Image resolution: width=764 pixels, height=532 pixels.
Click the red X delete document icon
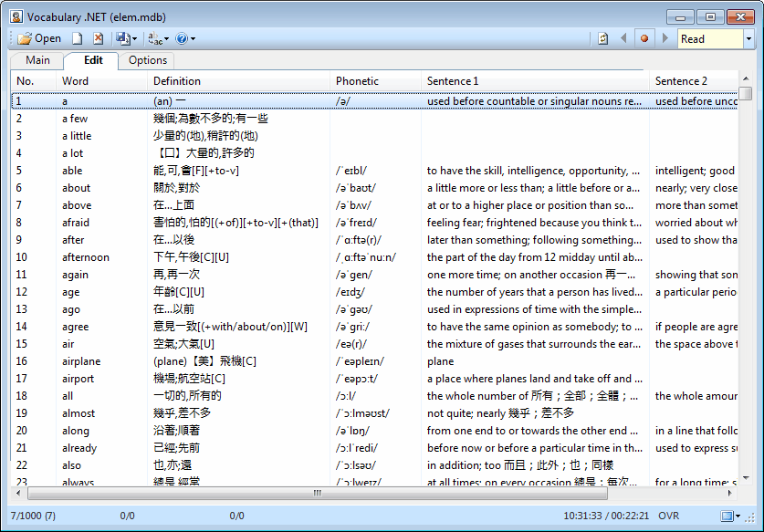pos(99,38)
